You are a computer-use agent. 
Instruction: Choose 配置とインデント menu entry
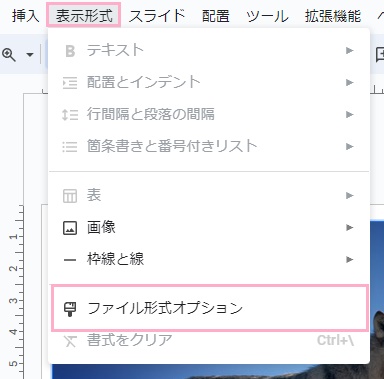coord(209,82)
